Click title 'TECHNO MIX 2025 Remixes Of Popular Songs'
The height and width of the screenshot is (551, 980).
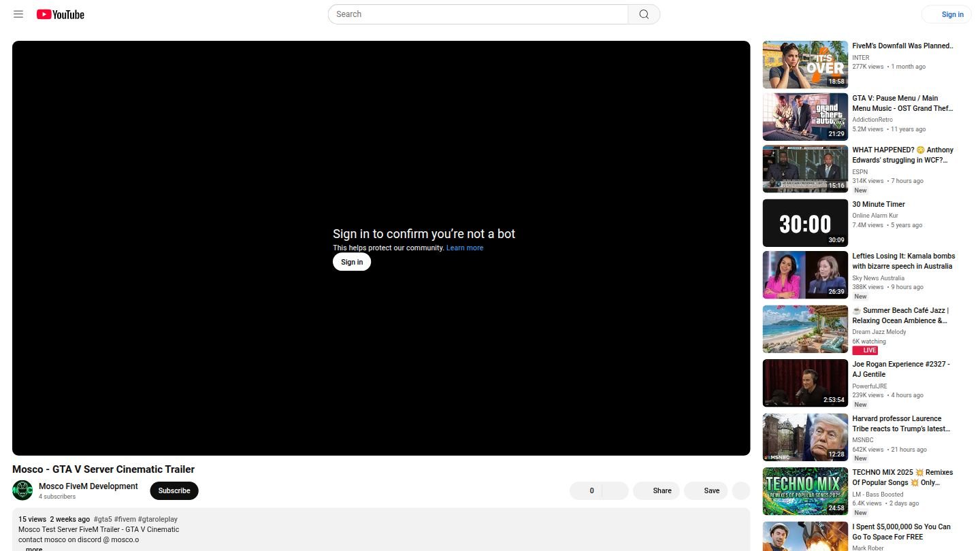pyautogui.click(x=902, y=478)
